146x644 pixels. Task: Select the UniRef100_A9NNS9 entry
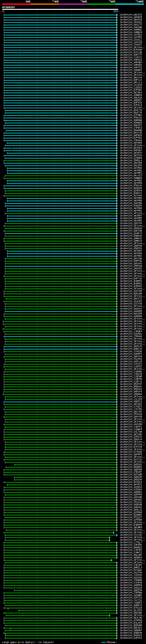click(131, 32)
